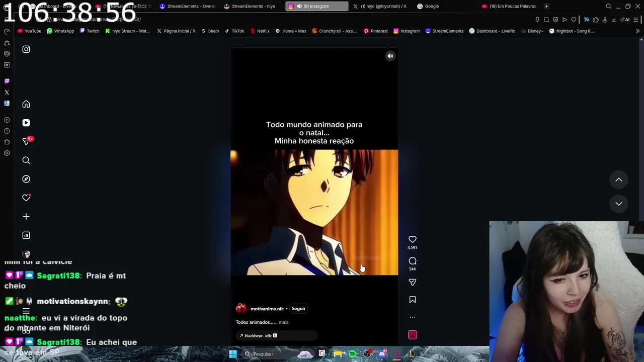Toggle reel sound with speaker button
Viewport: 644px width, 362px height.
click(x=390, y=56)
